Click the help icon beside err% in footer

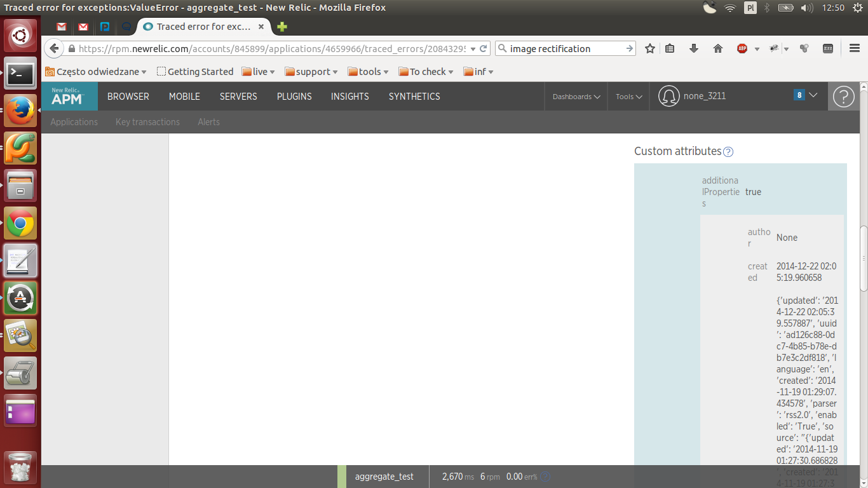point(545,477)
